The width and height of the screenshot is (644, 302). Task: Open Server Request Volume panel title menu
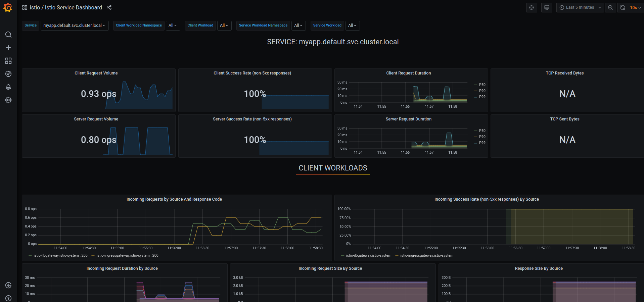[96, 119]
